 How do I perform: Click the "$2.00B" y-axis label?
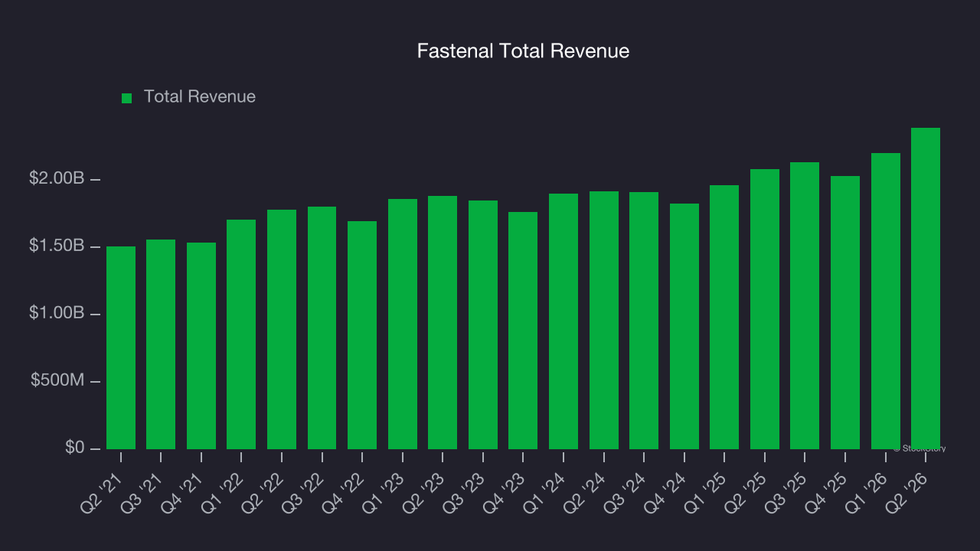(57, 178)
